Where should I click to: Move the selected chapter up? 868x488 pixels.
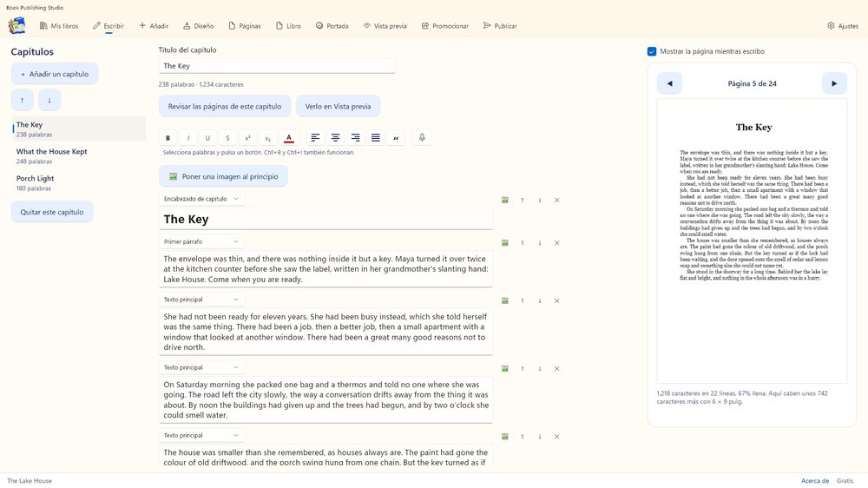point(23,100)
